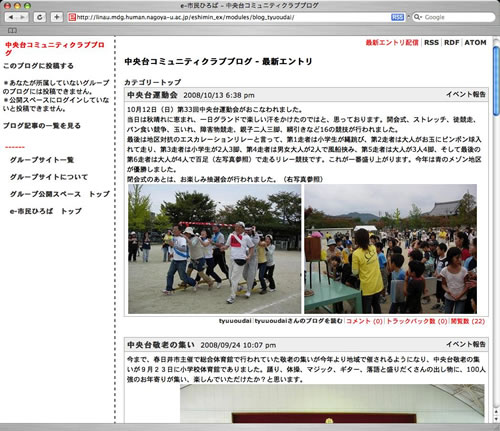Open the イベント報告 category of the 中央台運動会 entry

click(466, 94)
